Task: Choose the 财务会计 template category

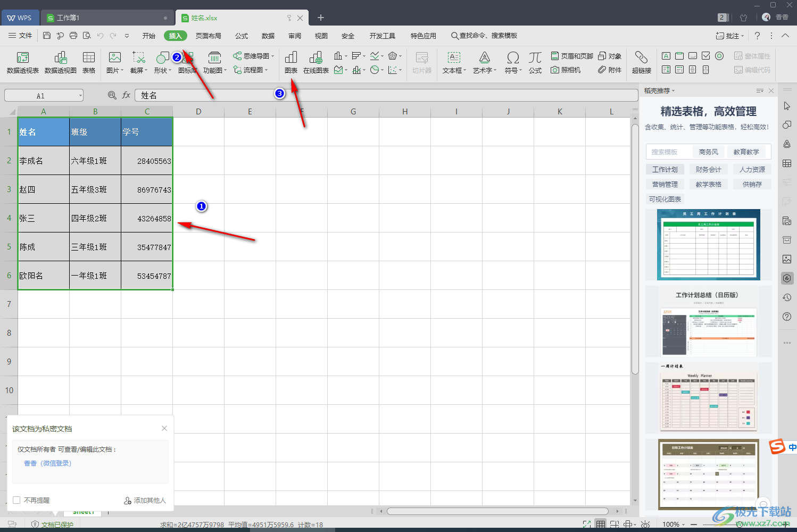Action: click(708, 170)
